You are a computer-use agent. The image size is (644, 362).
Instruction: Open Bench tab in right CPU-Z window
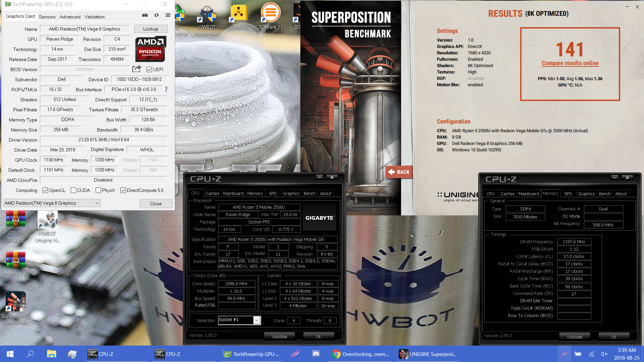605,194
